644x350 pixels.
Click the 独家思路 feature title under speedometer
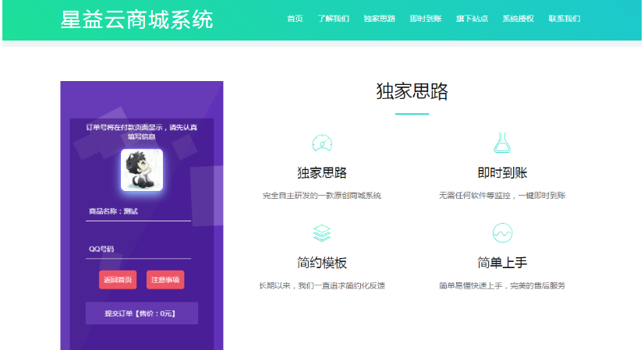322,172
